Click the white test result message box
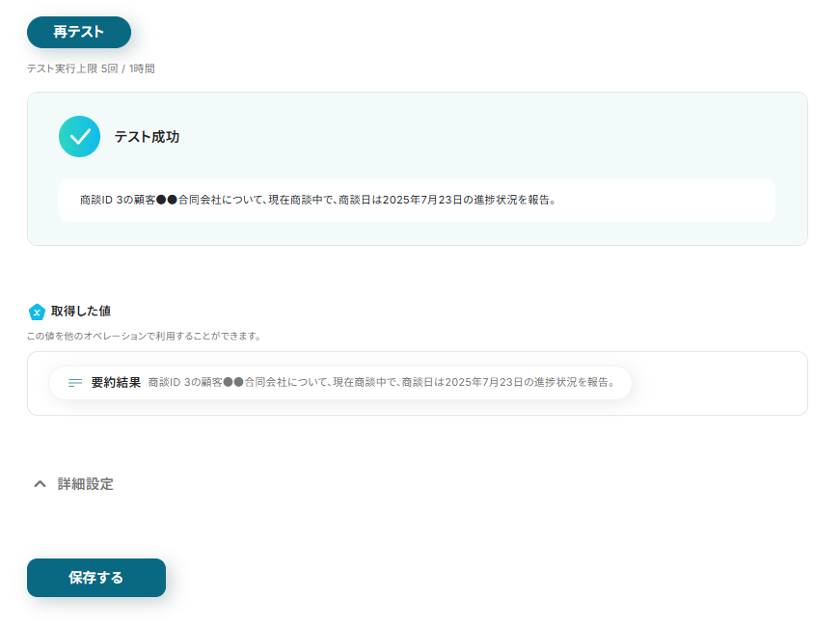 [x=417, y=200]
